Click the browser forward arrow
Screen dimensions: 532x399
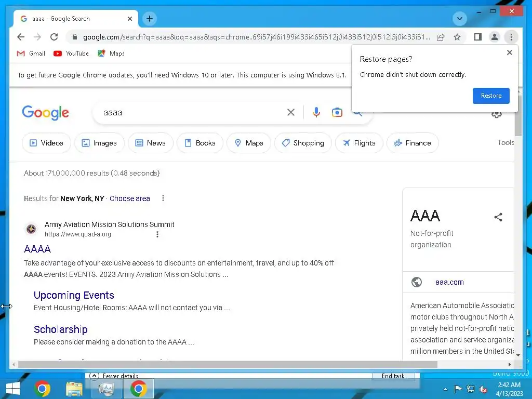click(37, 37)
